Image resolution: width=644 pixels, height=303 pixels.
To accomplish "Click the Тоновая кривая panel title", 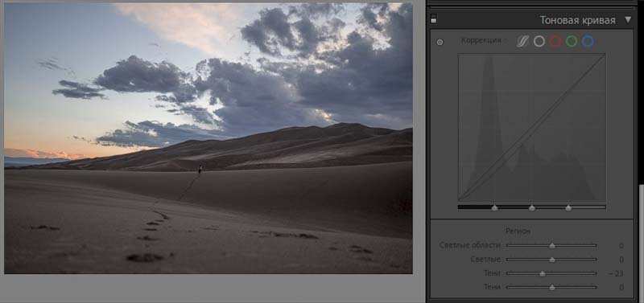I will tap(577, 20).
